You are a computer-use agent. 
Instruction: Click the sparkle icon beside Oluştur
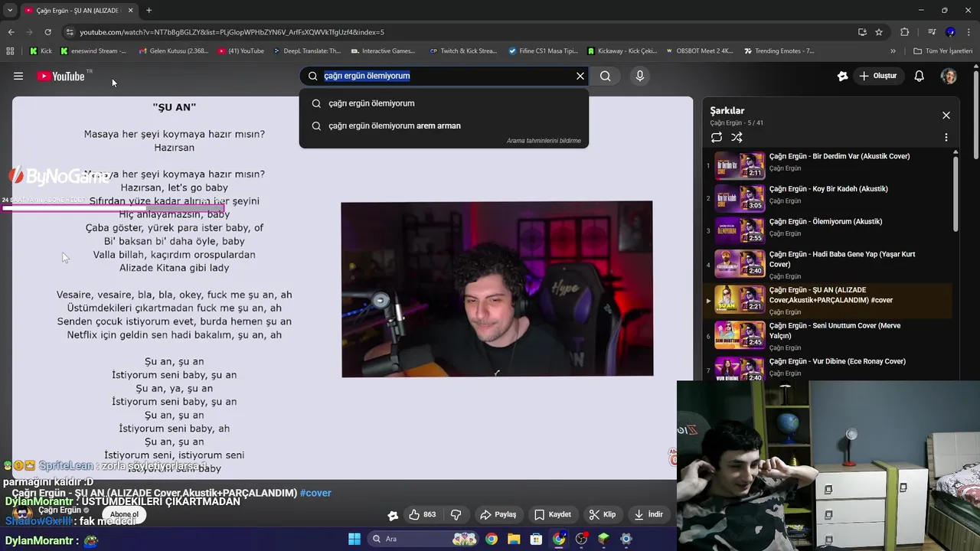842,76
